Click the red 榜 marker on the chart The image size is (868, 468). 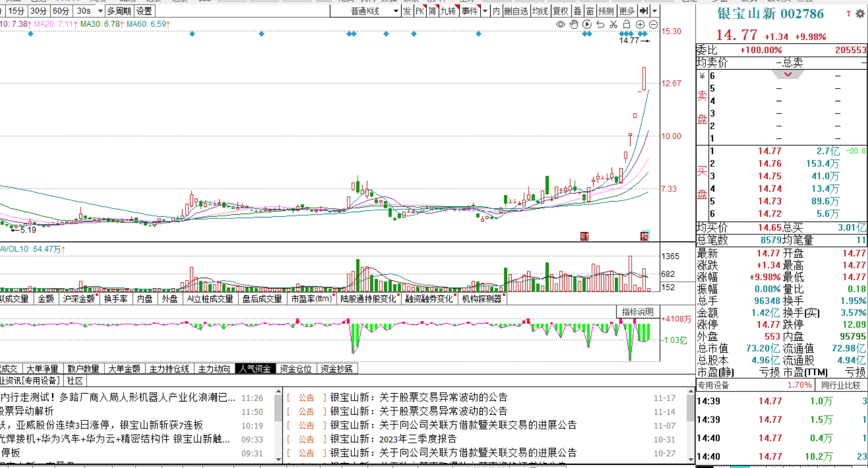pos(644,236)
